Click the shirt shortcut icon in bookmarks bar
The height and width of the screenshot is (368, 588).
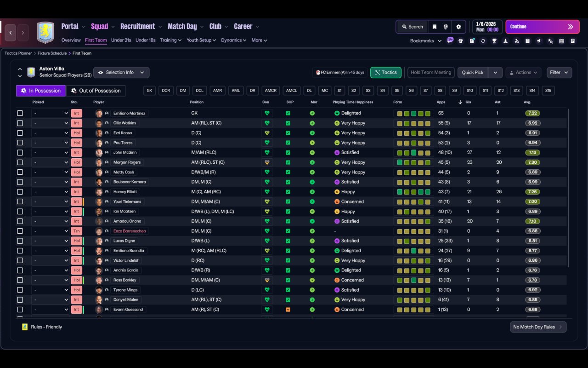(x=461, y=41)
